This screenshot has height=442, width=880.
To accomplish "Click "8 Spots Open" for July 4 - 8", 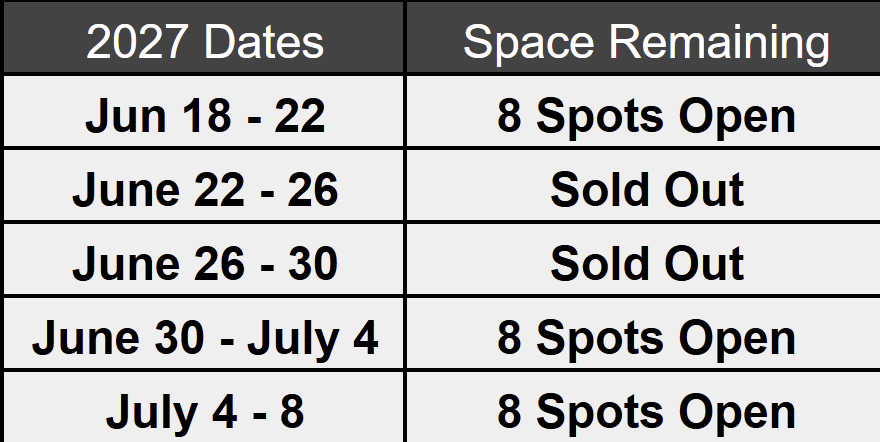I will click(646, 413).
